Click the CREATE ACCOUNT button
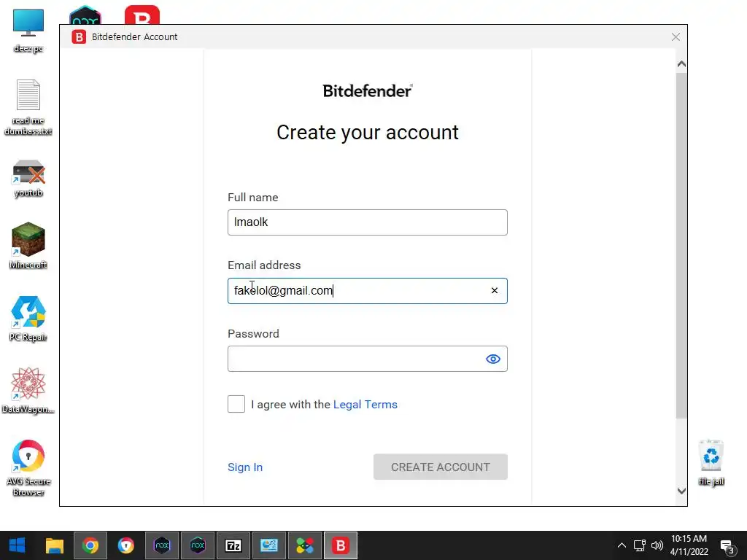This screenshot has width=747, height=560. pyautogui.click(x=441, y=467)
